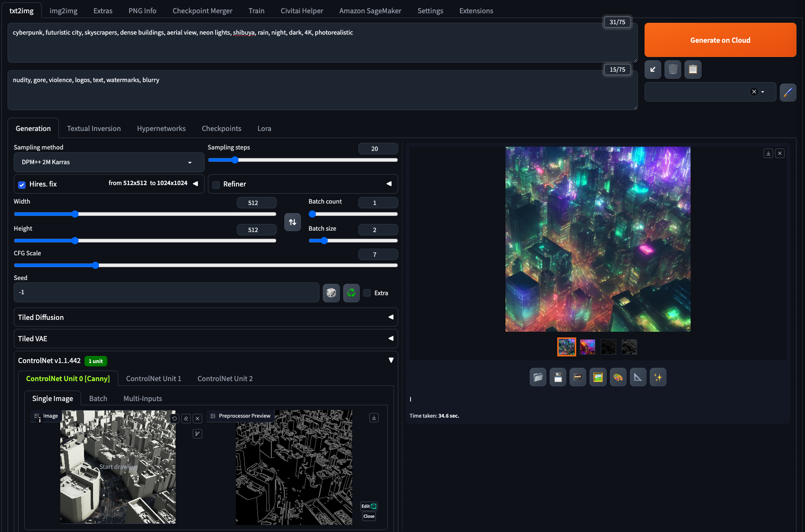Open the images output folder icon
The height and width of the screenshot is (532, 805).
538,377
